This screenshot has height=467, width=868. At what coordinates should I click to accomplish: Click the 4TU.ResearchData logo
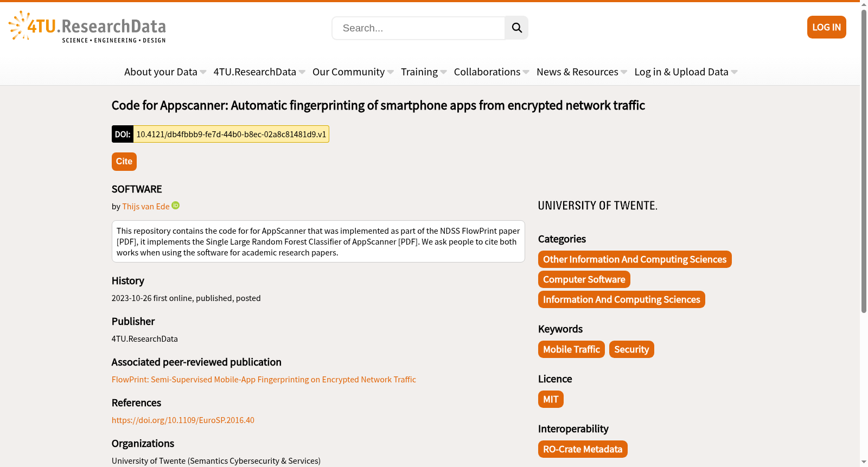point(87,27)
